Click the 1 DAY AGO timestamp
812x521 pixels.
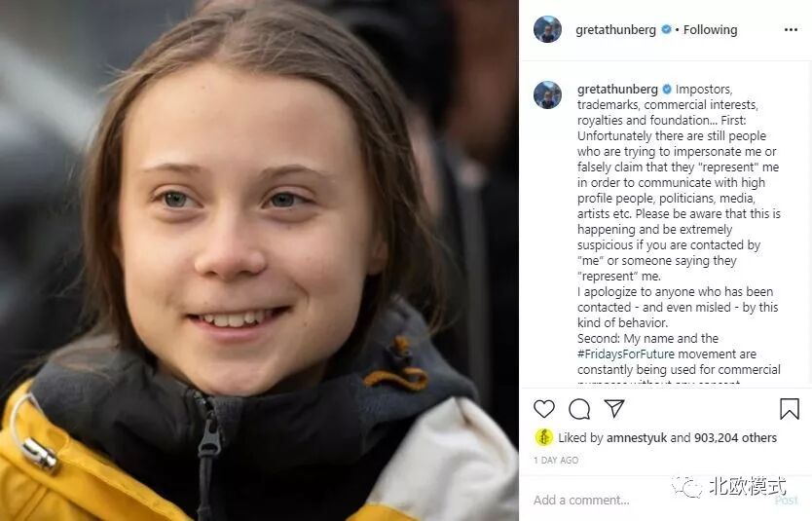click(x=556, y=460)
